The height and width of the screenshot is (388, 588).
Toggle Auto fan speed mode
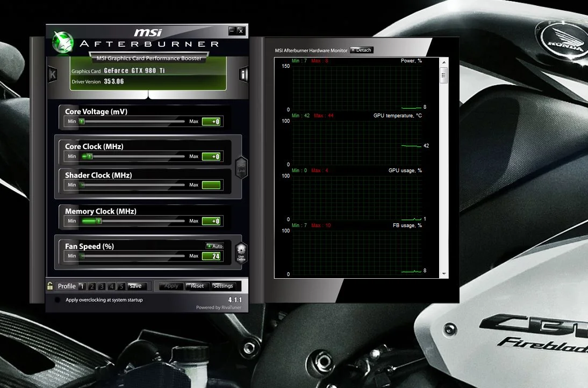point(214,246)
